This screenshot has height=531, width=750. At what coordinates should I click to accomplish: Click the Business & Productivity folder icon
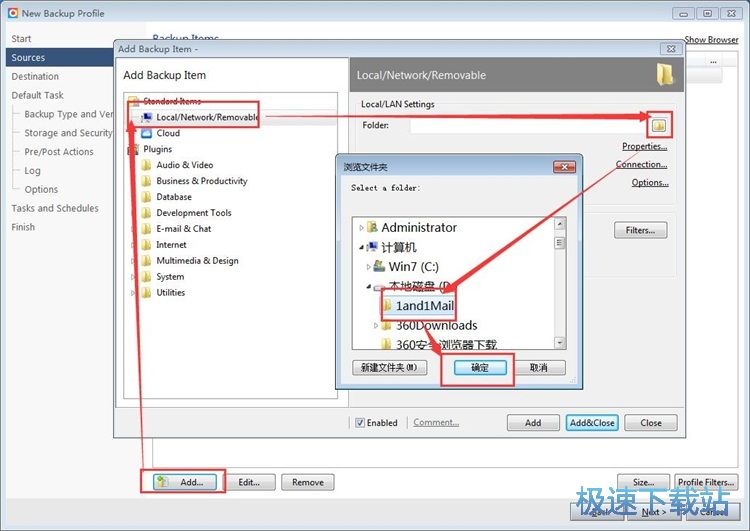[x=146, y=181]
